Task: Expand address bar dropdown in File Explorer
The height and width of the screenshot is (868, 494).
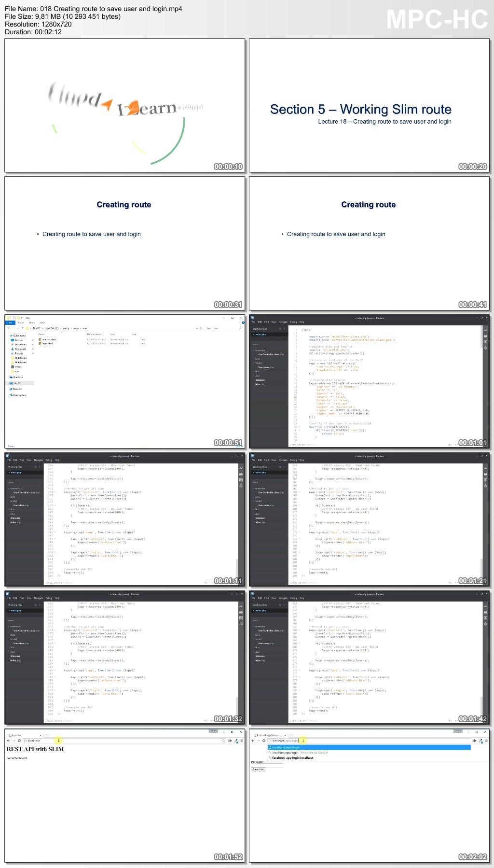Action: 196,328
